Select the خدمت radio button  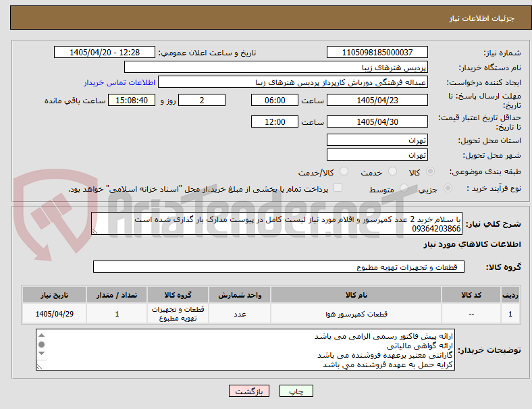coord(392,171)
